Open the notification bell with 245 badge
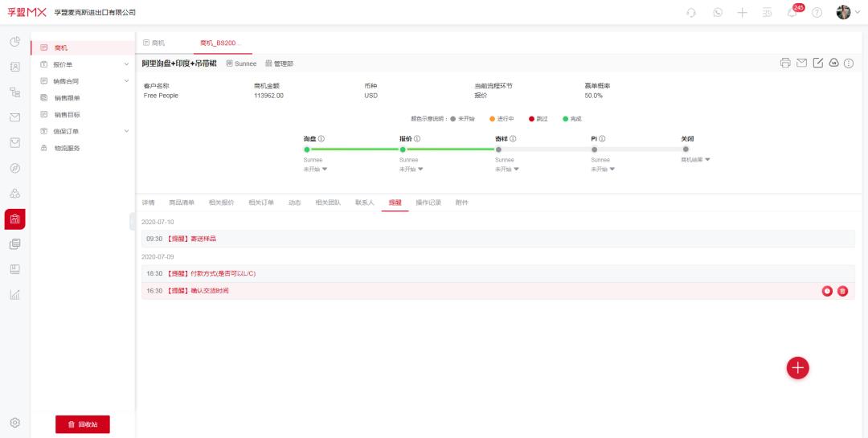The width and height of the screenshot is (868, 438). (792, 13)
